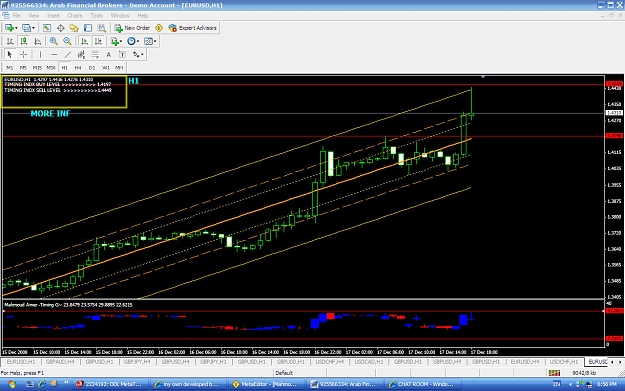625x391 pixels.
Task: Open the Market Watch window icon
Action: coord(47,28)
